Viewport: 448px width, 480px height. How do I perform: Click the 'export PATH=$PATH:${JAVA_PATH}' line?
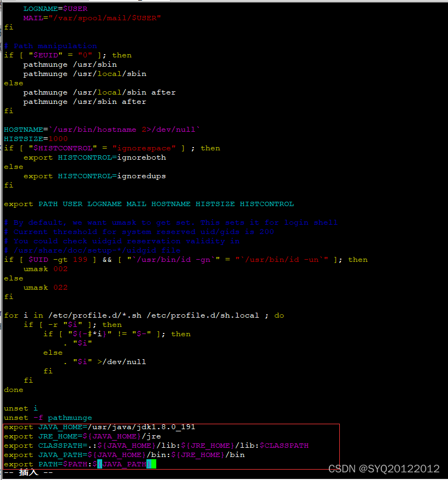pyautogui.click(x=80, y=464)
